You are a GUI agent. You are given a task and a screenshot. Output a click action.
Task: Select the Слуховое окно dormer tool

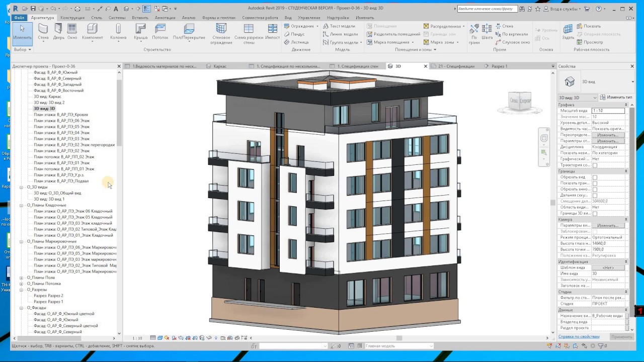point(512,42)
